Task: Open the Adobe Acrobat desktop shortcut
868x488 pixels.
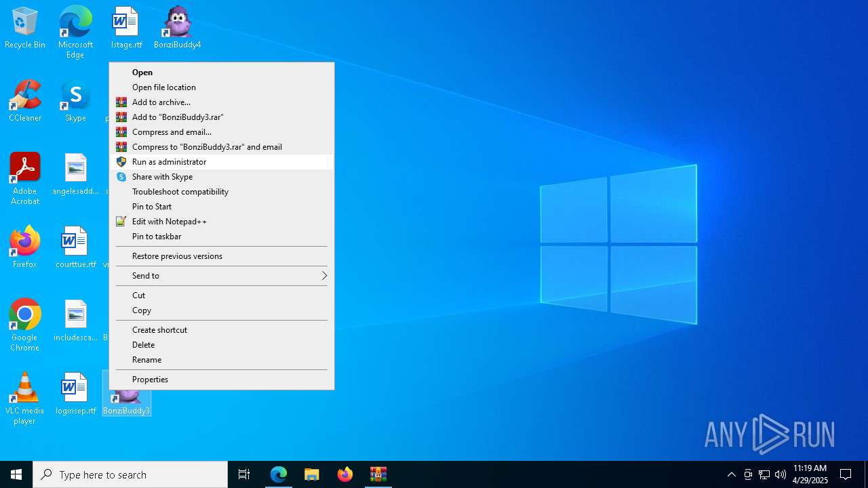Action: 25,180
